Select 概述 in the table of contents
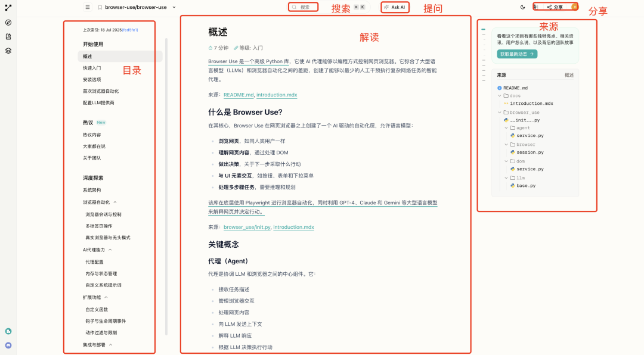Image resolution: width=644 pixels, height=355 pixels. tap(120, 56)
